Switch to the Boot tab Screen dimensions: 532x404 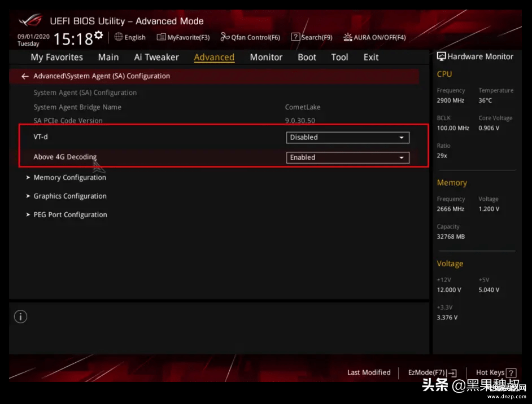coord(307,57)
